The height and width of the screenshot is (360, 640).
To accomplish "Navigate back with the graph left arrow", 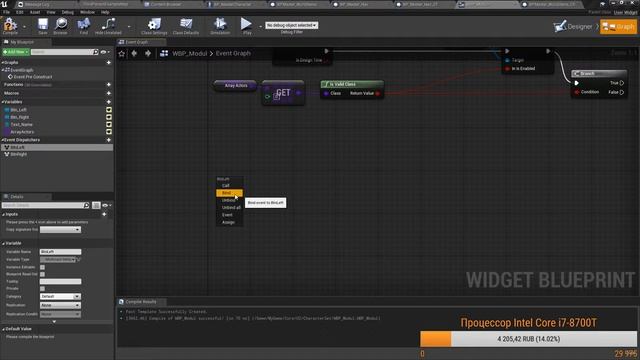I will click(134, 53).
